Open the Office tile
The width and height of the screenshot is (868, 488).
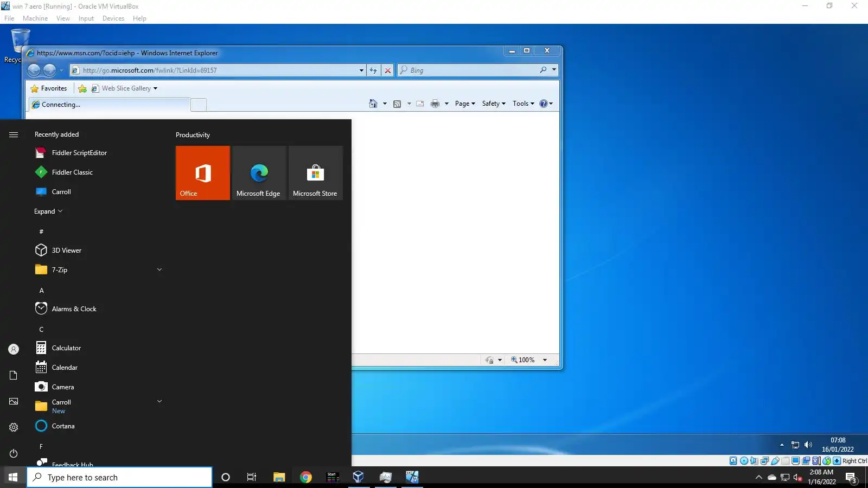point(203,173)
